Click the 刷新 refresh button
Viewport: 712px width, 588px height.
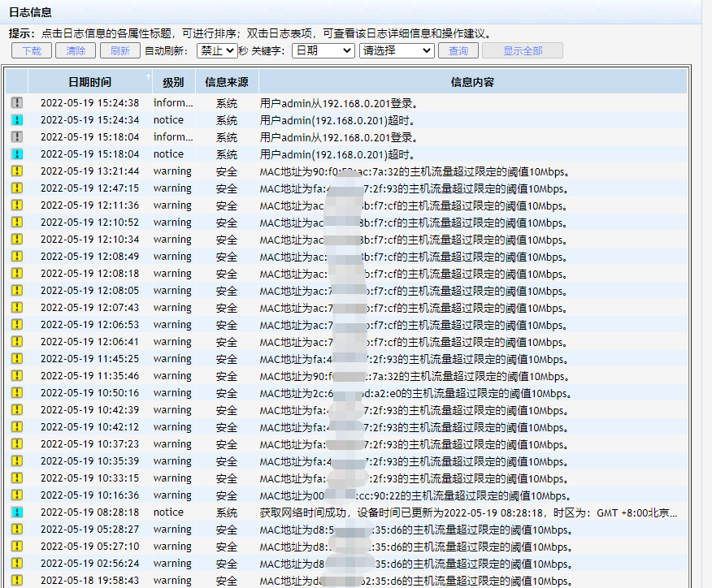click(119, 51)
